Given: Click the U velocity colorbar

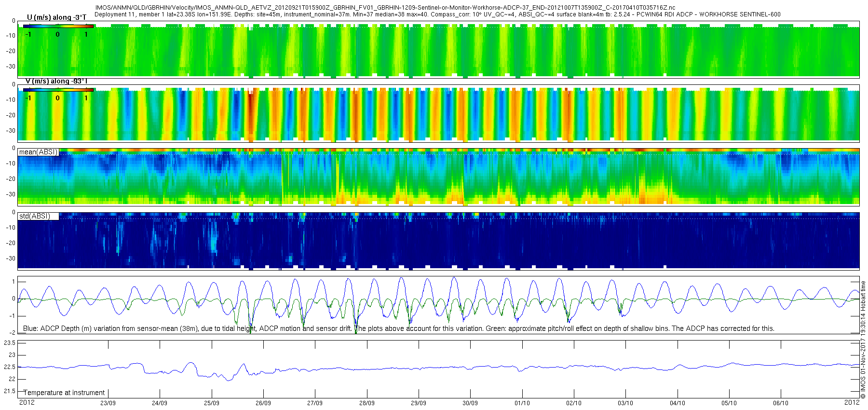Looking at the screenshot, I should (58, 26).
